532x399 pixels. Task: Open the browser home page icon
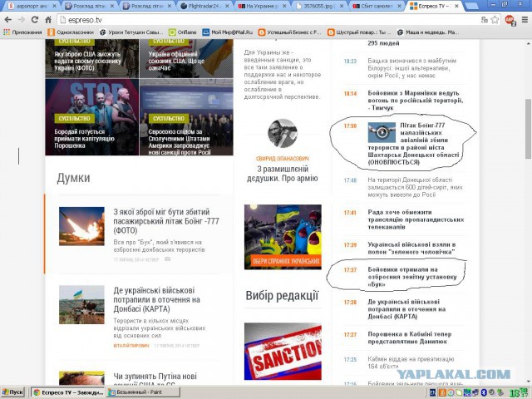pos(48,20)
